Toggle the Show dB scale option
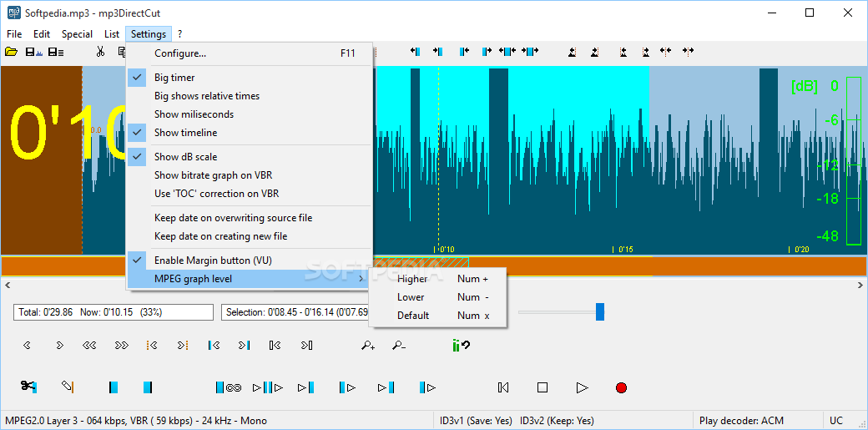The image size is (868, 430). click(250, 157)
